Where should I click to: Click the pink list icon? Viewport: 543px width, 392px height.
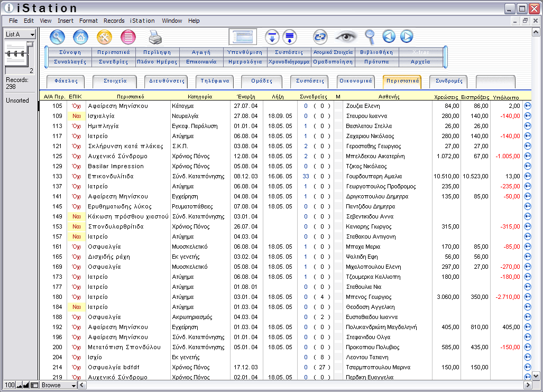(128, 37)
